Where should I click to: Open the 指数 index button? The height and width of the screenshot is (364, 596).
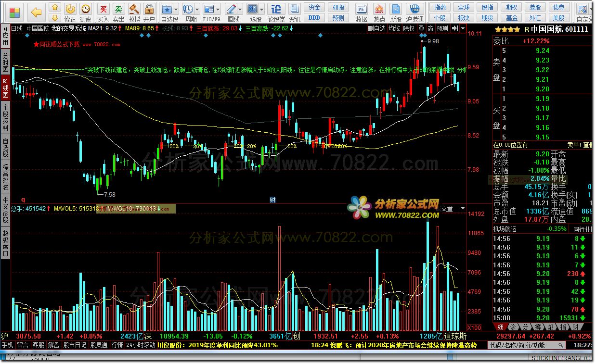[440, 7]
